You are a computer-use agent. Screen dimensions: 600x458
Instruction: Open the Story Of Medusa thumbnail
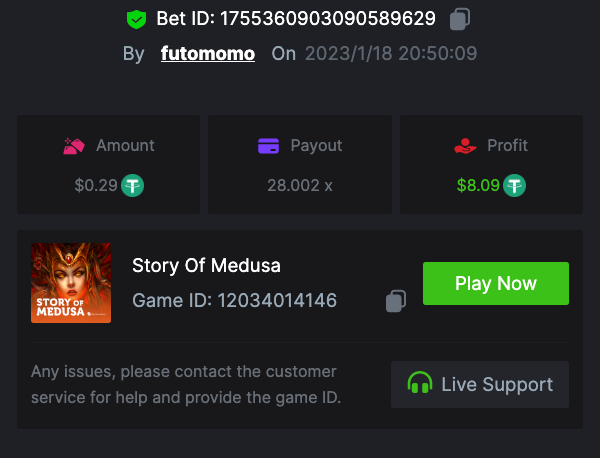pyautogui.click(x=71, y=283)
